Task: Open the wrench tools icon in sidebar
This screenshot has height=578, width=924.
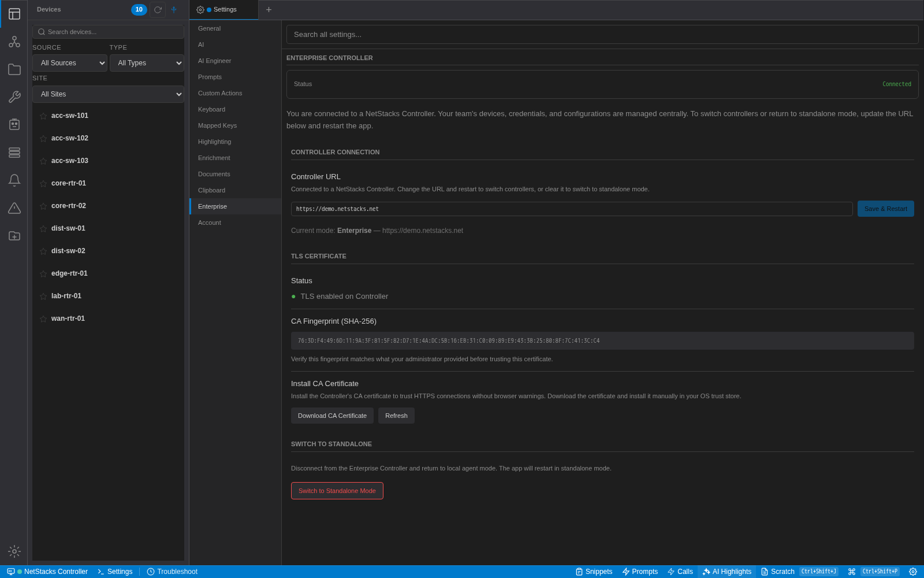Action: point(14,97)
